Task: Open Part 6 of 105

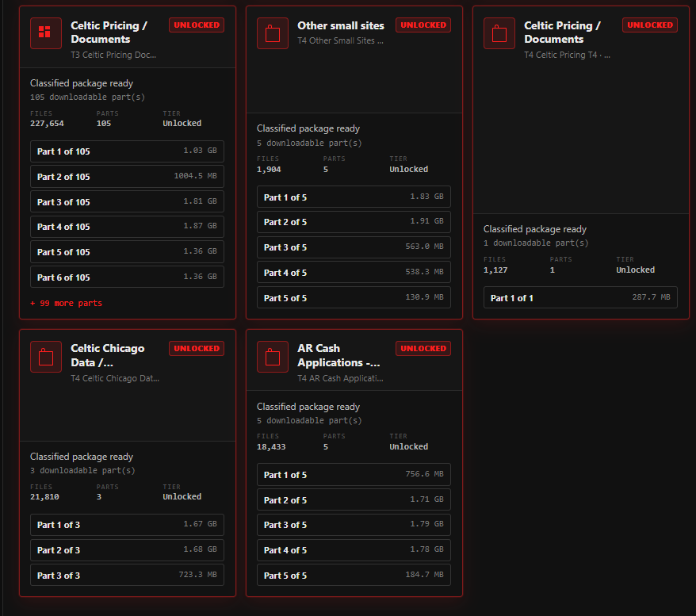Action: click(x=127, y=277)
